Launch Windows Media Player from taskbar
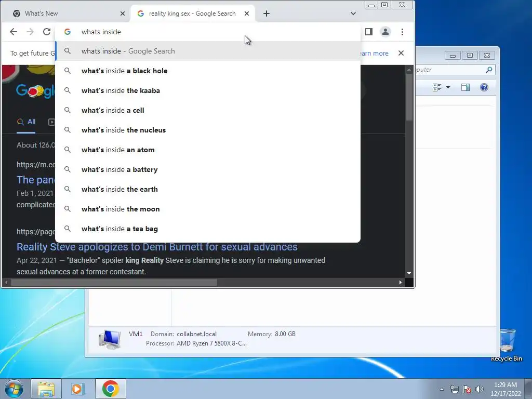The height and width of the screenshot is (399, 532). click(77, 389)
